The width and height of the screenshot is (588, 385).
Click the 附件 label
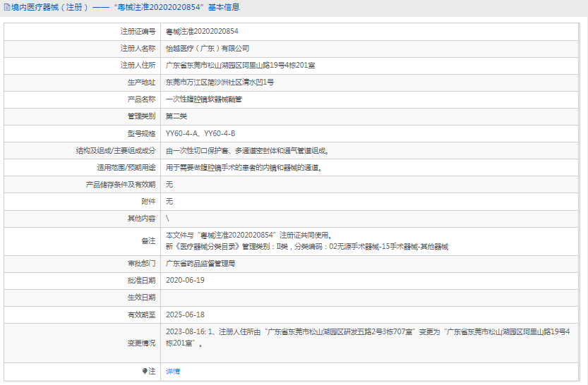point(148,202)
